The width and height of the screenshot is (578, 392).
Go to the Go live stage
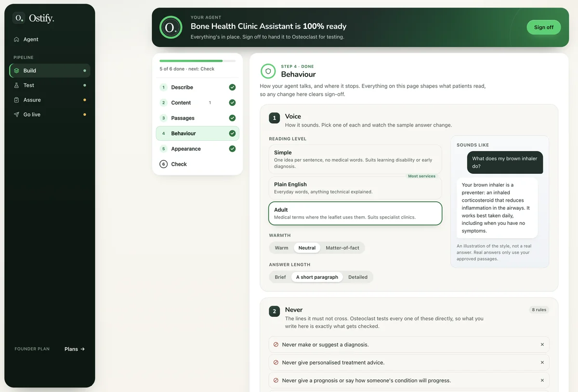pos(50,115)
